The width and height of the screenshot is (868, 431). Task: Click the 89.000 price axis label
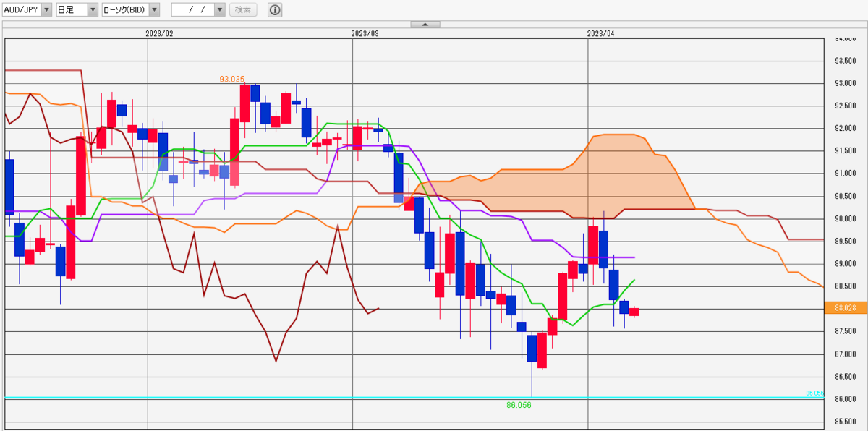(846, 264)
